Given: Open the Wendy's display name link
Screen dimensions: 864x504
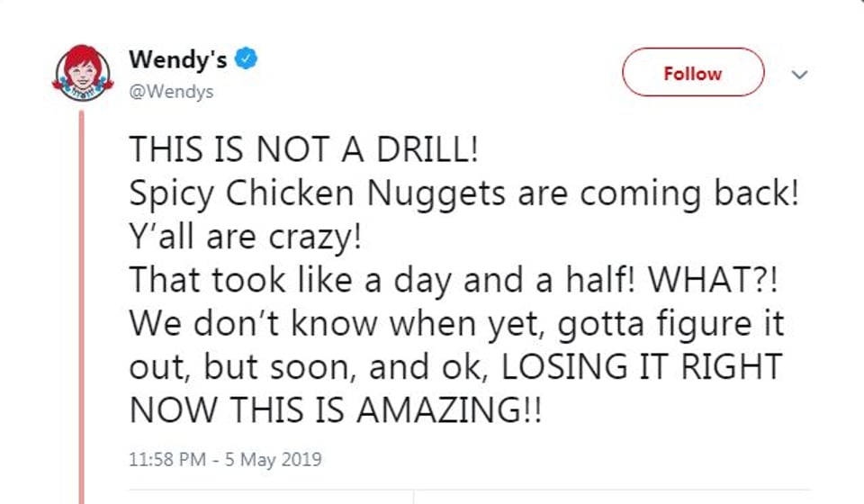Looking at the screenshot, I should [x=178, y=60].
